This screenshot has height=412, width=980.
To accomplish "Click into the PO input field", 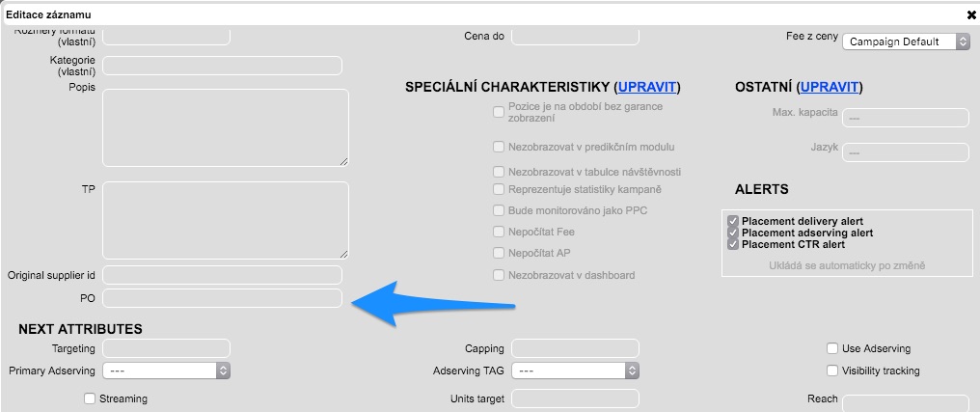I will coord(222,298).
